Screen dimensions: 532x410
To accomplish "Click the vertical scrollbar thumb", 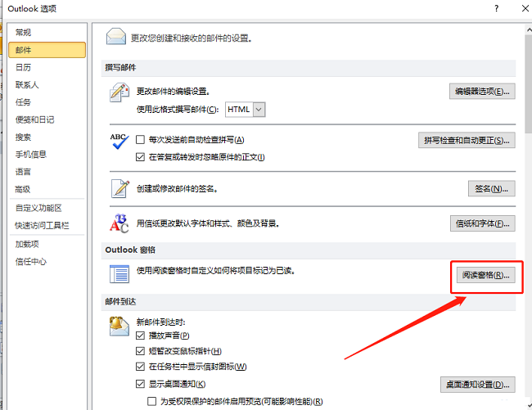I will (529, 83).
